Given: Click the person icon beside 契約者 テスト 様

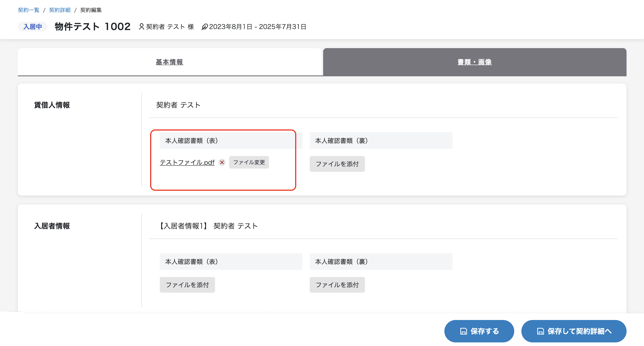Looking at the screenshot, I should tap(142, 27).
